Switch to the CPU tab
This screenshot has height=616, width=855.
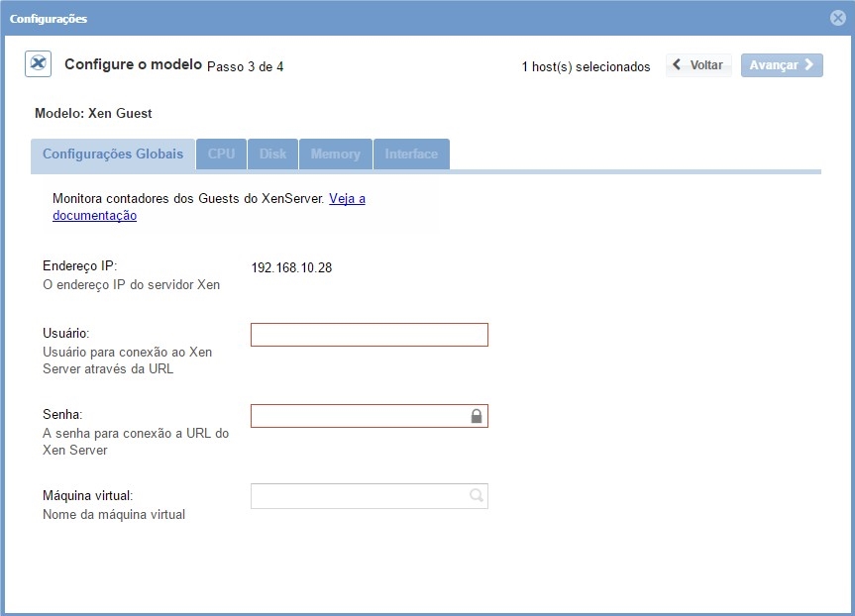[221, 154]
